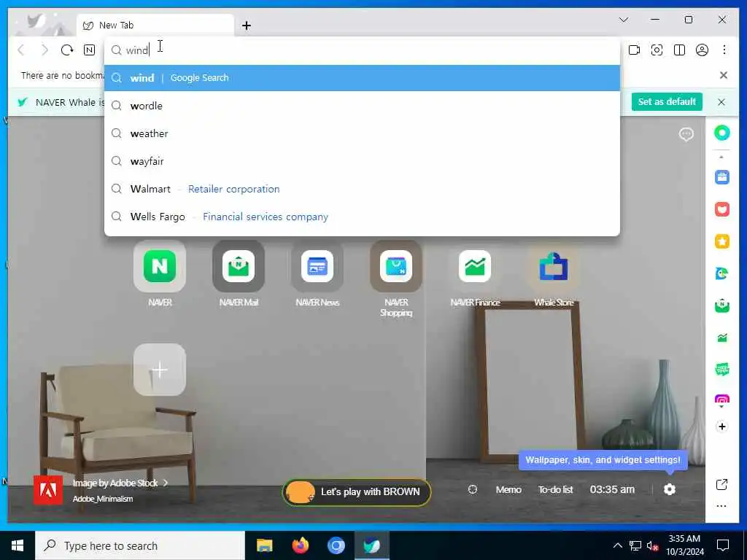Open sidebar pop-out window icon
Screen dimensions: 747x560
coord(721,485)
